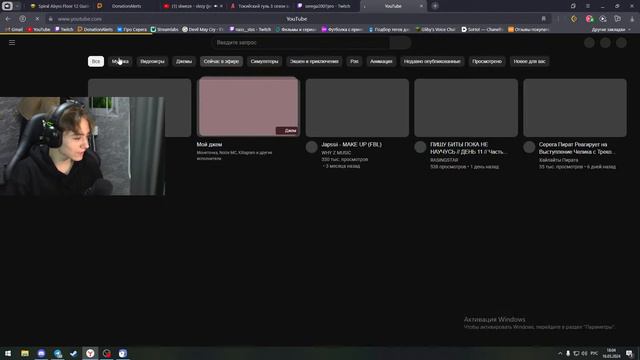
Task: Click the search submit button
Action: coord(400,42)
